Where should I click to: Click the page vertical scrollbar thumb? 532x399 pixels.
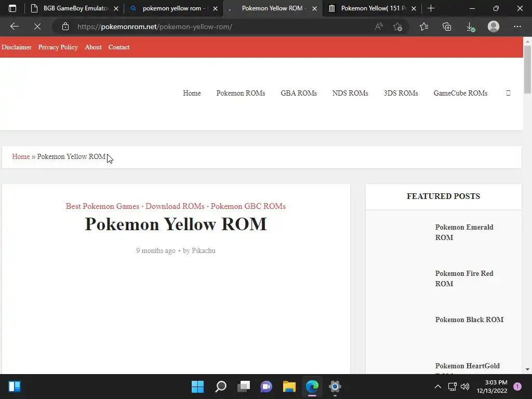(x=527, y=69)
